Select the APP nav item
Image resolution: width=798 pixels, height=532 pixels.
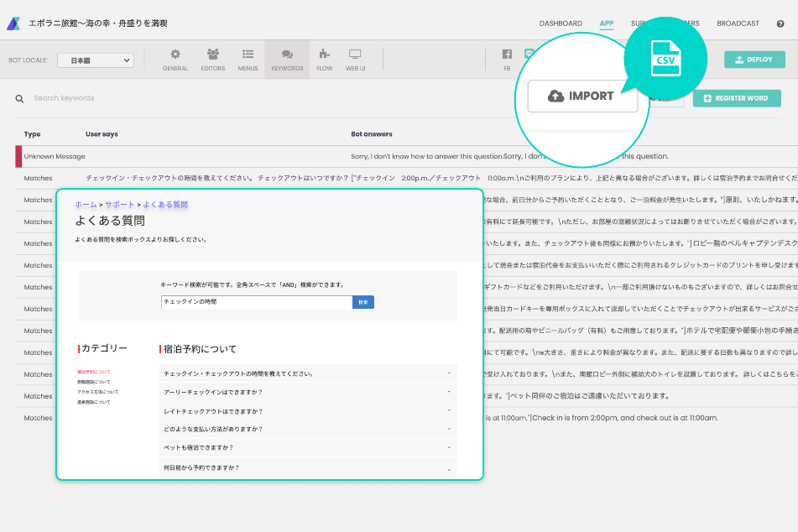606,23
